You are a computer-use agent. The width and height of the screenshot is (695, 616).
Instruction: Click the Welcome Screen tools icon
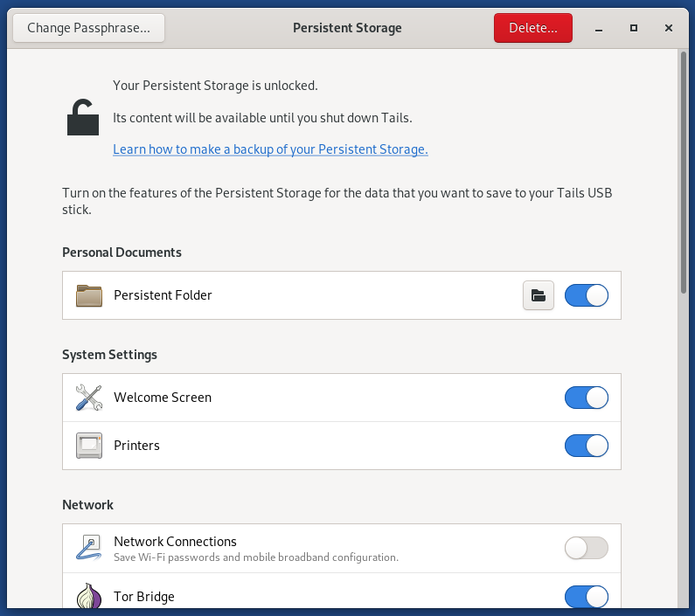click(x=89, y=398)
